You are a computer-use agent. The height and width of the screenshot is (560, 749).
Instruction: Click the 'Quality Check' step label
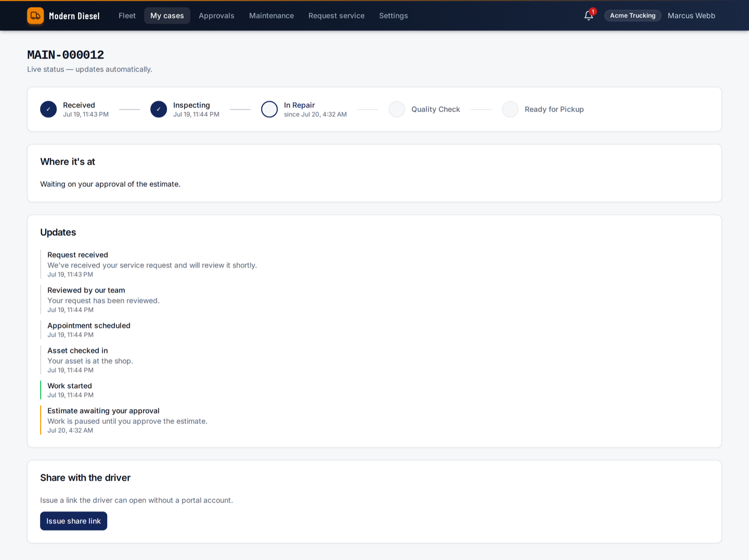click(436, 109)
